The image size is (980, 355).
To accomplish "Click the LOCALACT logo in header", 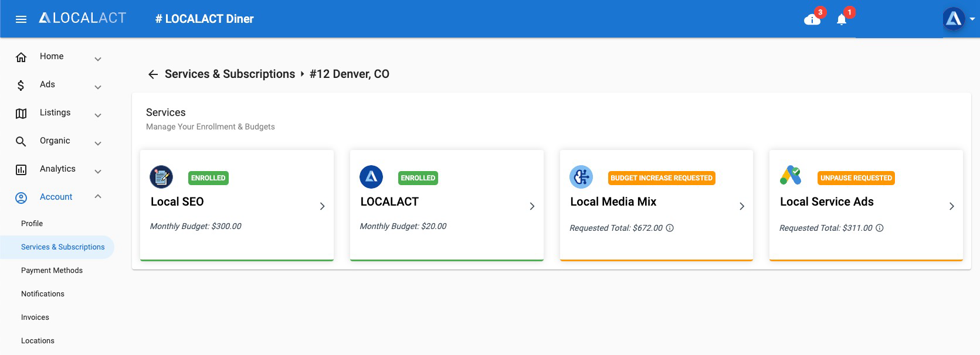I will point(83,18).
